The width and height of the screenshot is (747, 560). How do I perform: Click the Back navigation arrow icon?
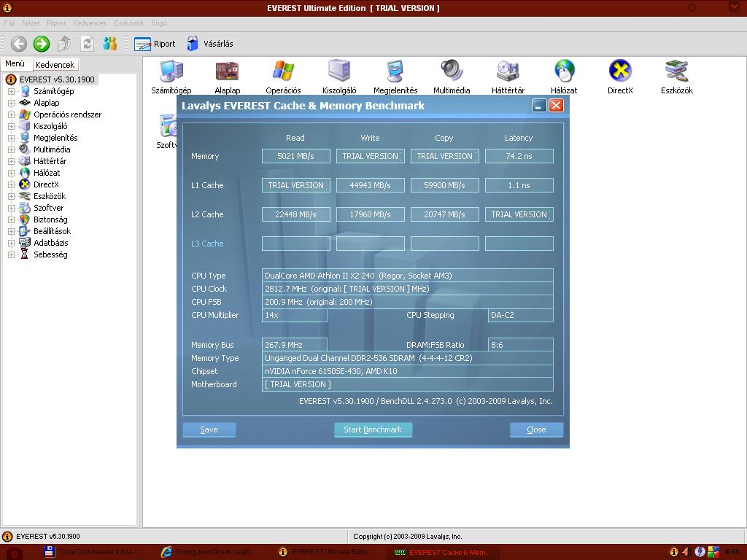coord(18,44)
